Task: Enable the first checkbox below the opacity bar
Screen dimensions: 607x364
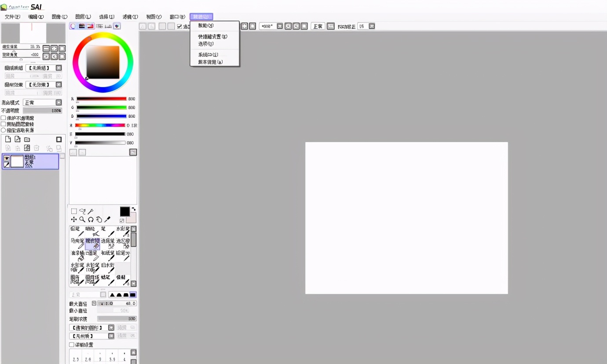Action: coord(4,118)
